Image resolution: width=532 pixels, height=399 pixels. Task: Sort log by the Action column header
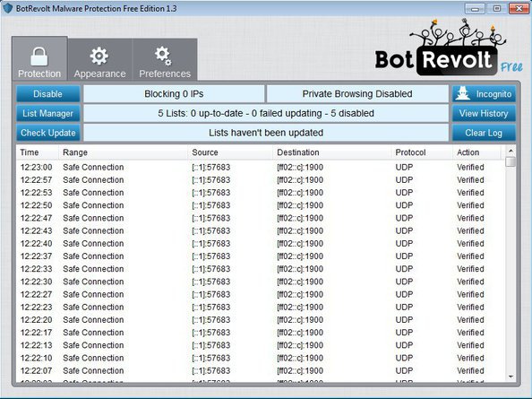476,152
